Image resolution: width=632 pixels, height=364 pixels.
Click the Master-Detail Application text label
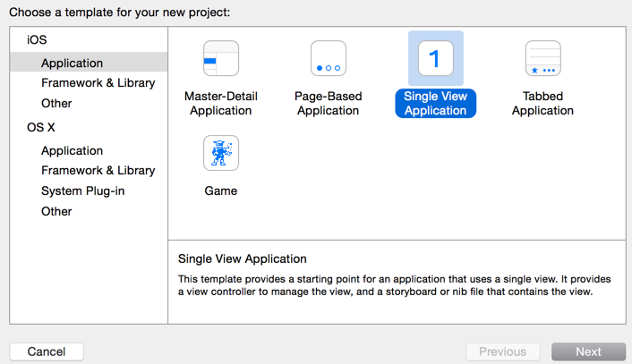click(221, 104)
